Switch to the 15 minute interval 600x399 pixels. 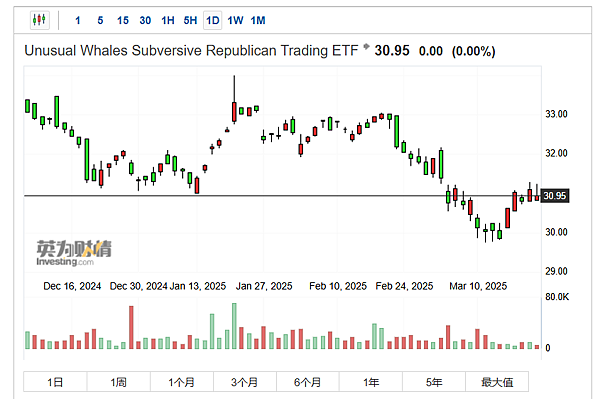123,20
